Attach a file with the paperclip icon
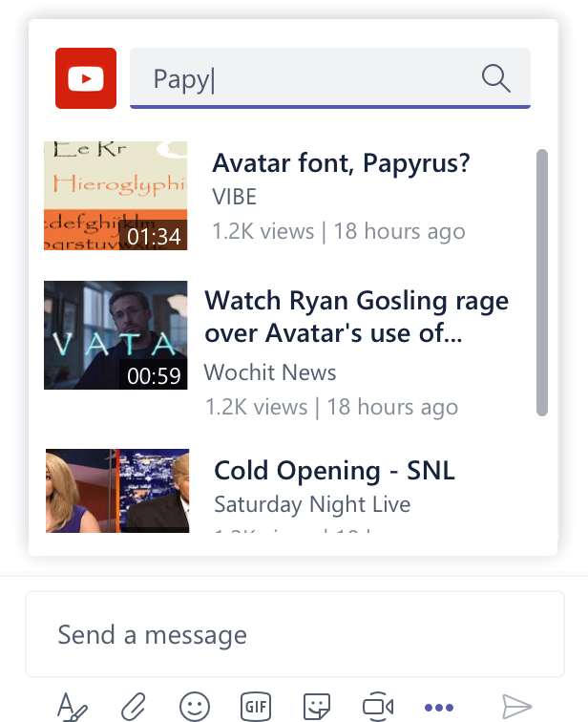This screenshot has width=588, height=722. (133, 707)
